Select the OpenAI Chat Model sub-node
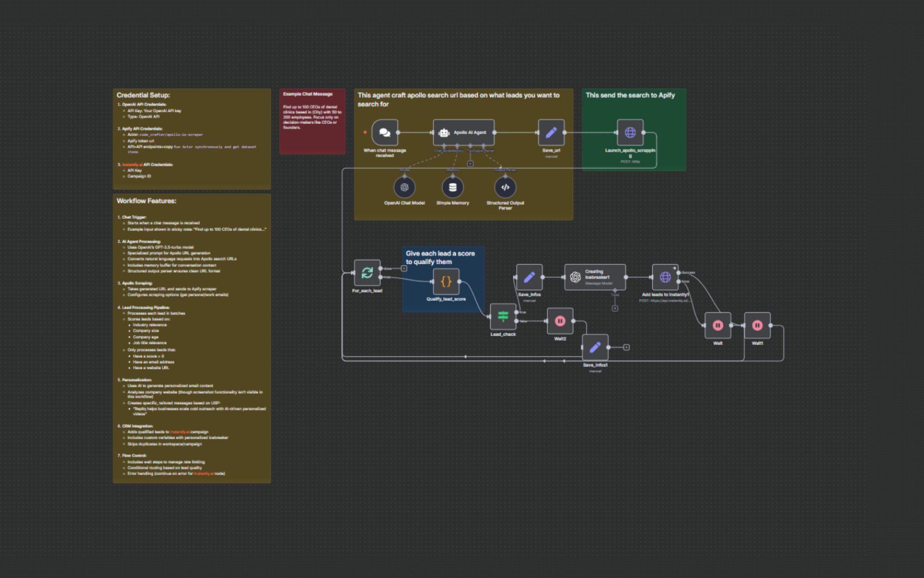The width and height of the screenshot is (924, 578). [404, 187]
